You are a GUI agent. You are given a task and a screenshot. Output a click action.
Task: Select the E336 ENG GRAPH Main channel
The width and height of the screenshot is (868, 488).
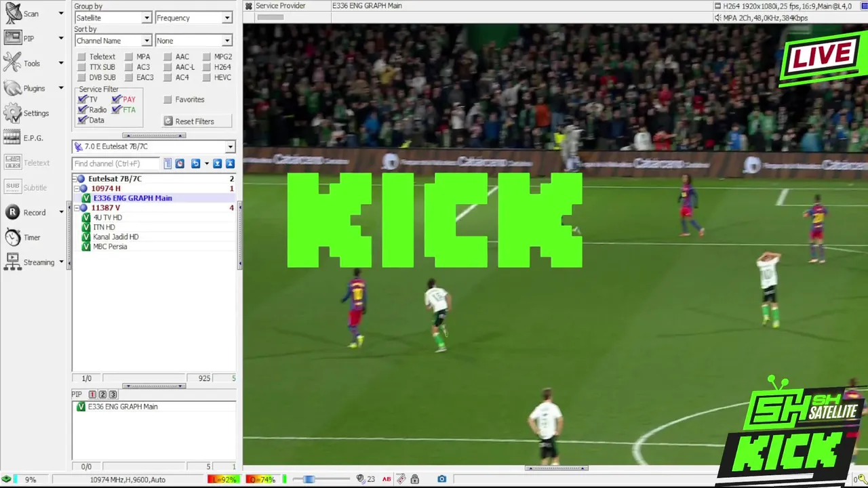[132, 198]
